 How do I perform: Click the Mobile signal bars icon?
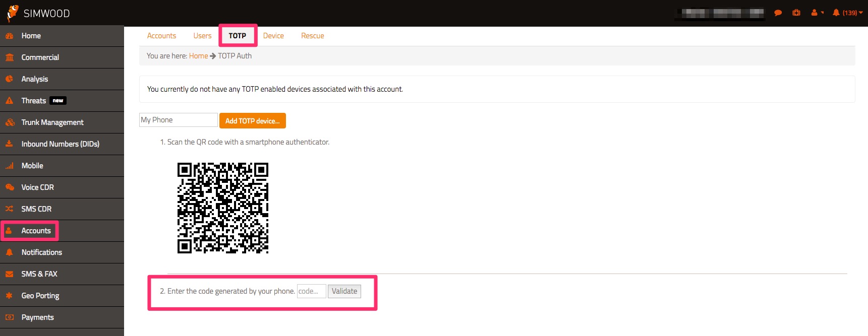(x=10, y=166)
